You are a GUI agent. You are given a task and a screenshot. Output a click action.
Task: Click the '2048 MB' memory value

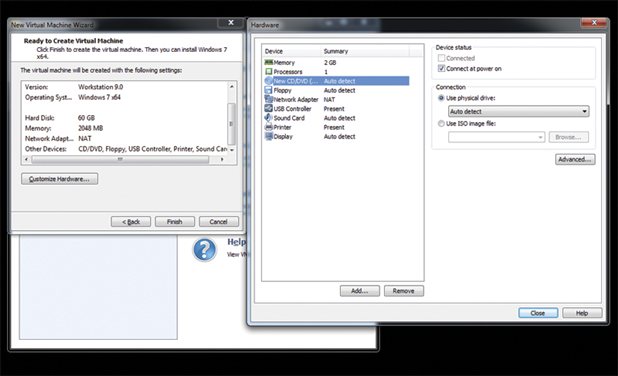[90, 128]
